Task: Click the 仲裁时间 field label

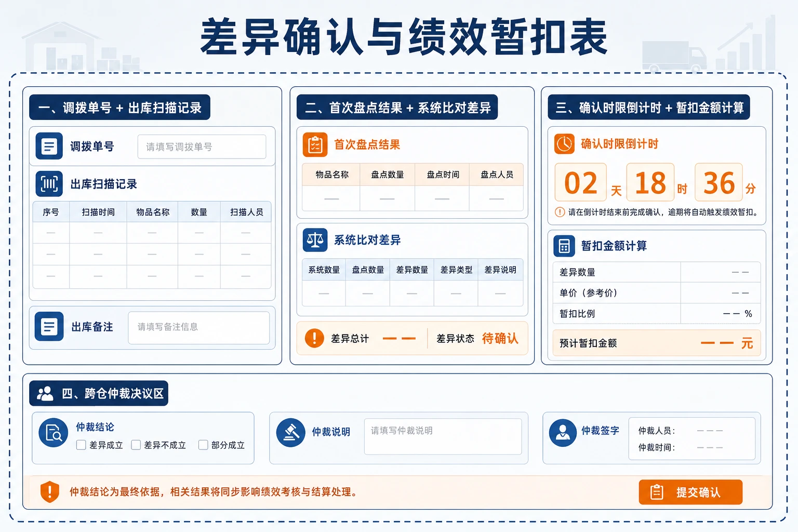Action: [x=657, y=447]
